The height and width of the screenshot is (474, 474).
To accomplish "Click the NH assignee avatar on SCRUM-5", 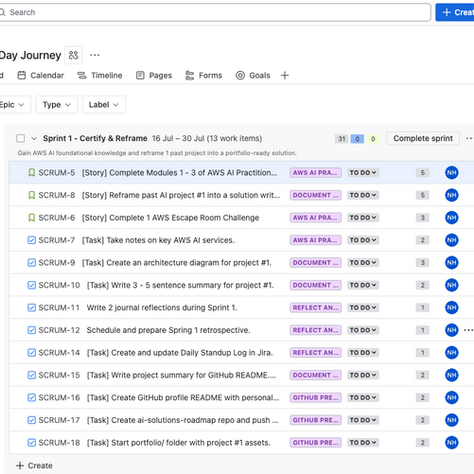I will point(452,173).
